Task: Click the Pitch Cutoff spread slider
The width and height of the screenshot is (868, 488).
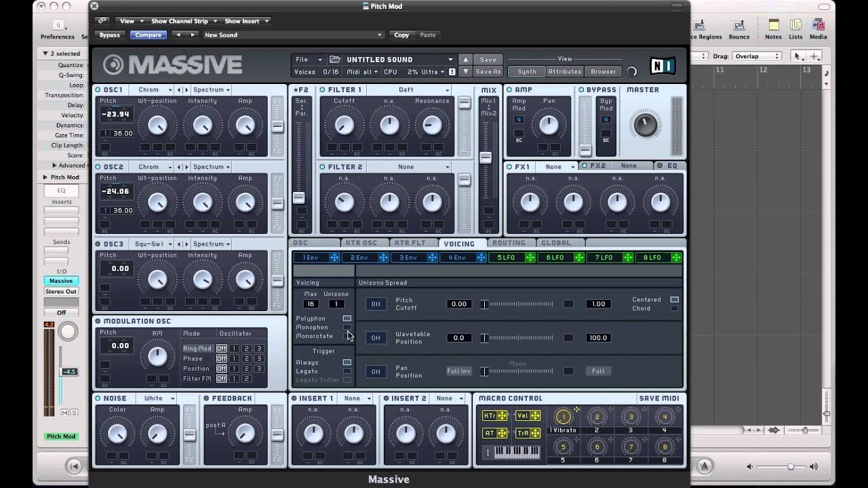Action: click(517, 304)
